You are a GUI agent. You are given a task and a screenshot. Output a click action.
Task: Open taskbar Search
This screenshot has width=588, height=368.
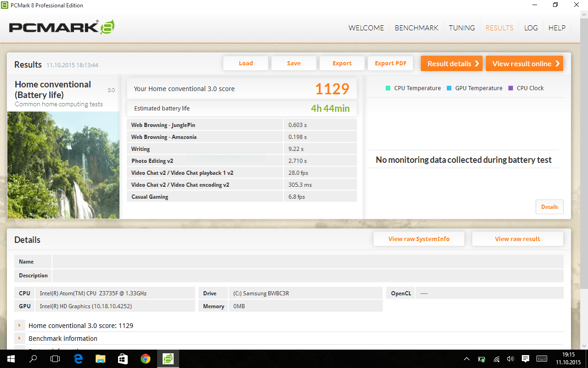33,359
